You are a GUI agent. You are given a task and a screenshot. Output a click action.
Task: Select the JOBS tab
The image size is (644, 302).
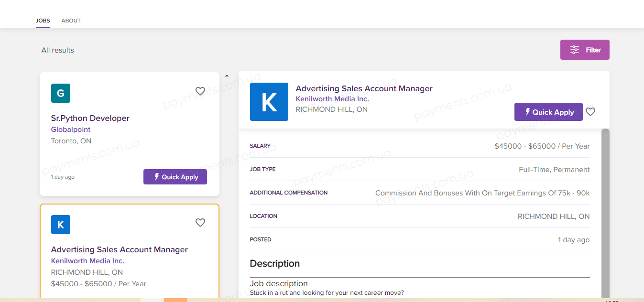[x=43, y=21]
